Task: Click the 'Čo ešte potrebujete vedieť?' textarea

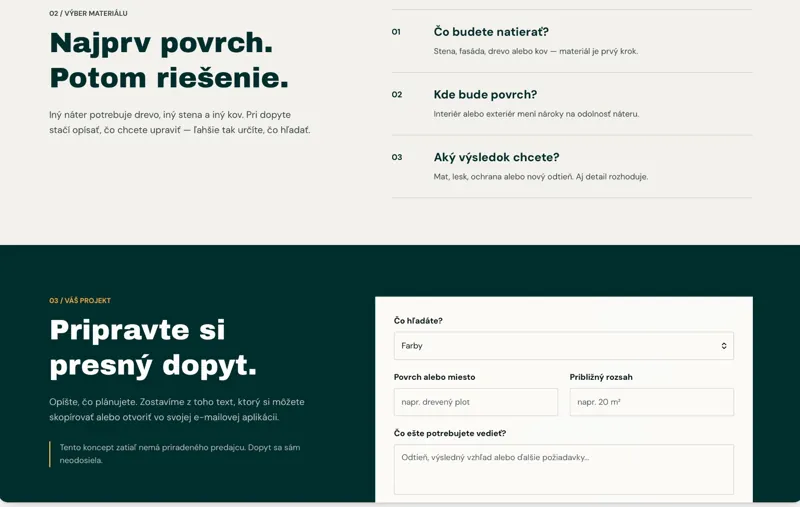Action: 563,469
